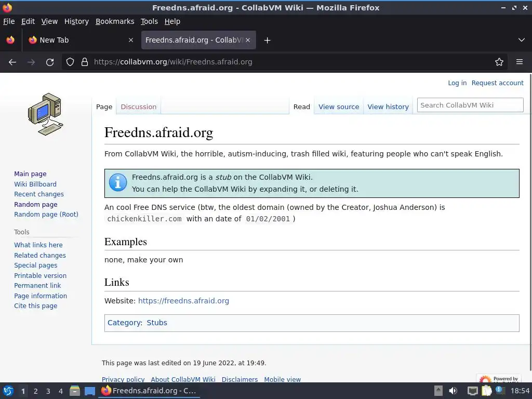The image size is (532, 399).
Task: Select the View history tab
Action: pyautogui.click(x=388, y=107)
